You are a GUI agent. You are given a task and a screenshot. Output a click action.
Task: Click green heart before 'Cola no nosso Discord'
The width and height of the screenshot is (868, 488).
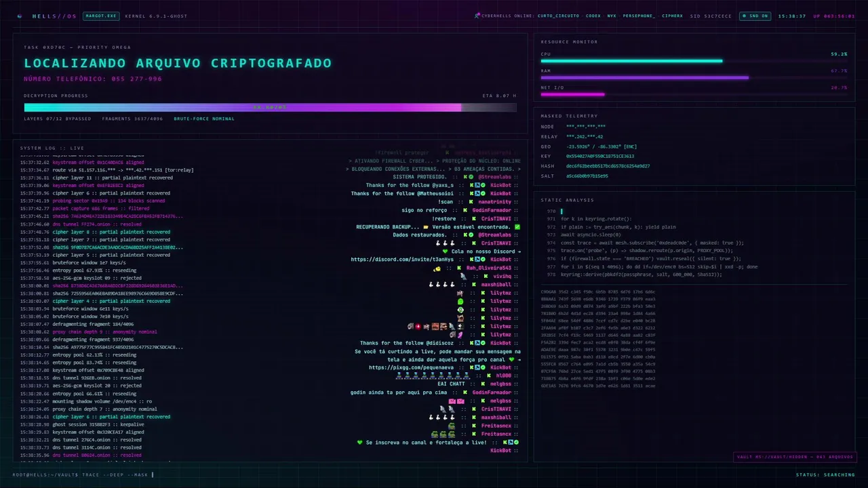[x=445, y=251]
